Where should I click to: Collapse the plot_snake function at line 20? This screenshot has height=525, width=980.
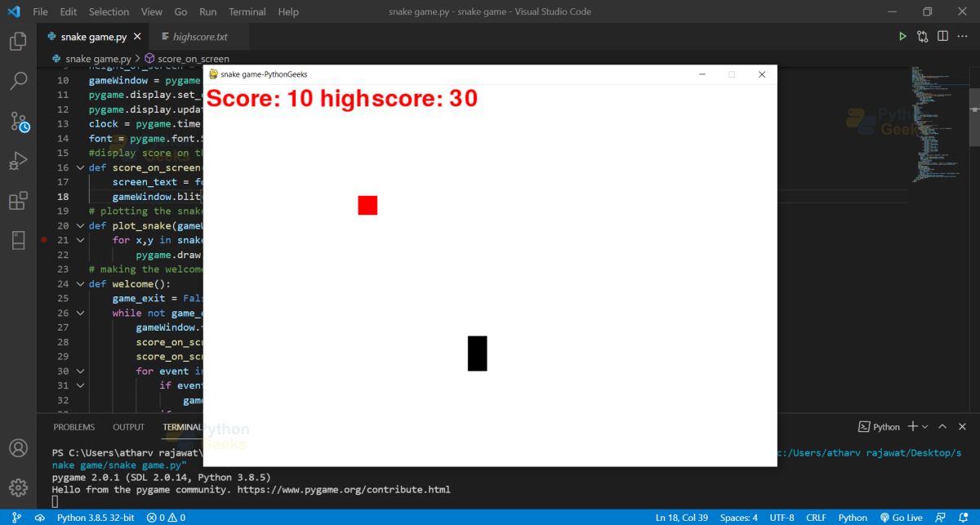point(80,225)
